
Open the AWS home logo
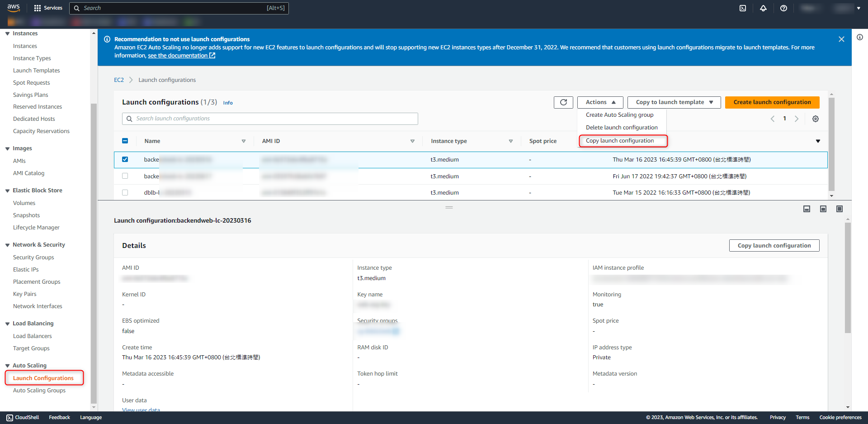click(x=14, y=8)
